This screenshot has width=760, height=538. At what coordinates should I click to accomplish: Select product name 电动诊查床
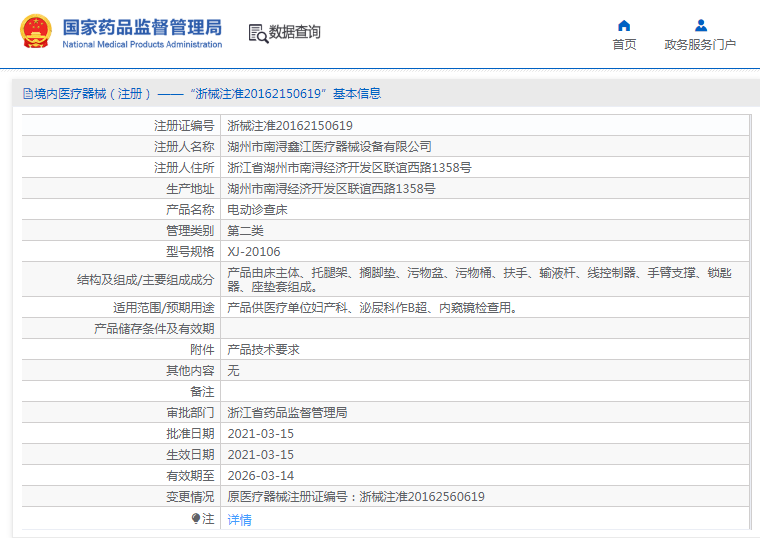(x=257, y=209)
